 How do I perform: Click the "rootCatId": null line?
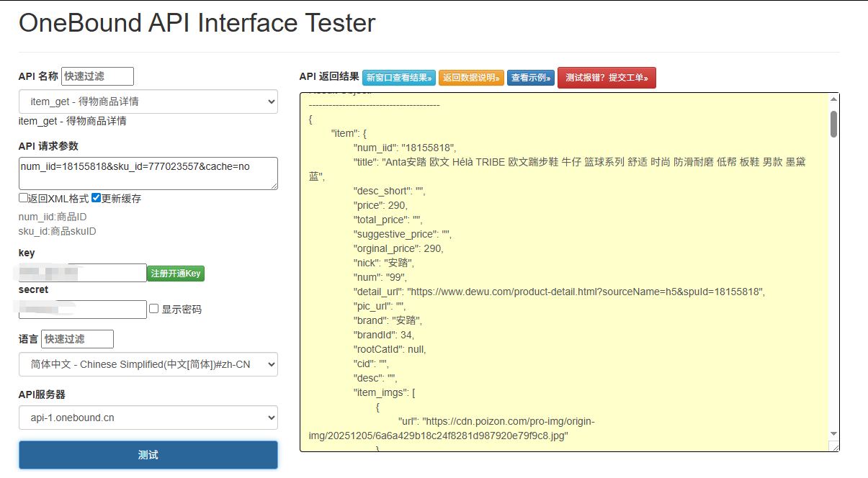(x=390, y=349)
